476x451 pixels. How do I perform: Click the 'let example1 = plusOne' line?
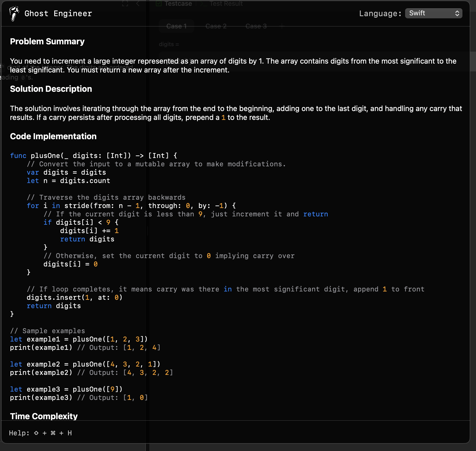coord(79,339)
